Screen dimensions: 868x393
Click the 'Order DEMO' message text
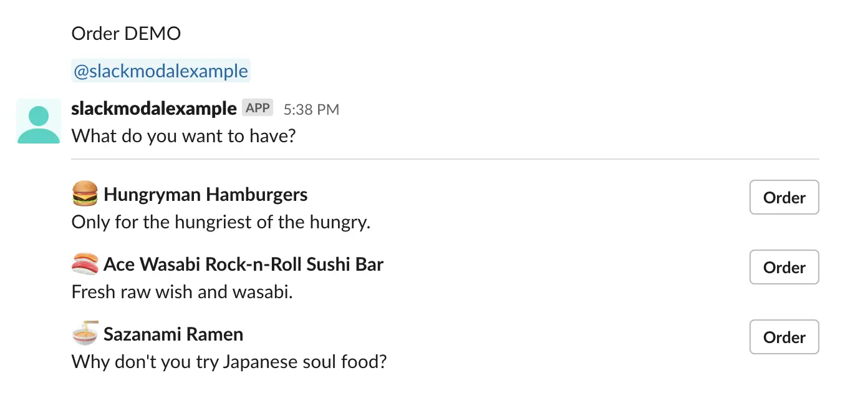(126, 33)
